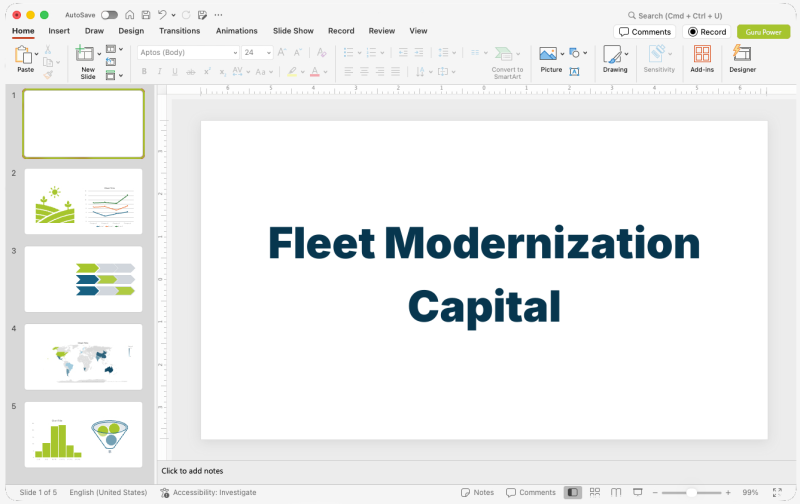The width and height of the screenshot is (800, 504).
Task: Open the Design tab
Action: tap(131, 31)
